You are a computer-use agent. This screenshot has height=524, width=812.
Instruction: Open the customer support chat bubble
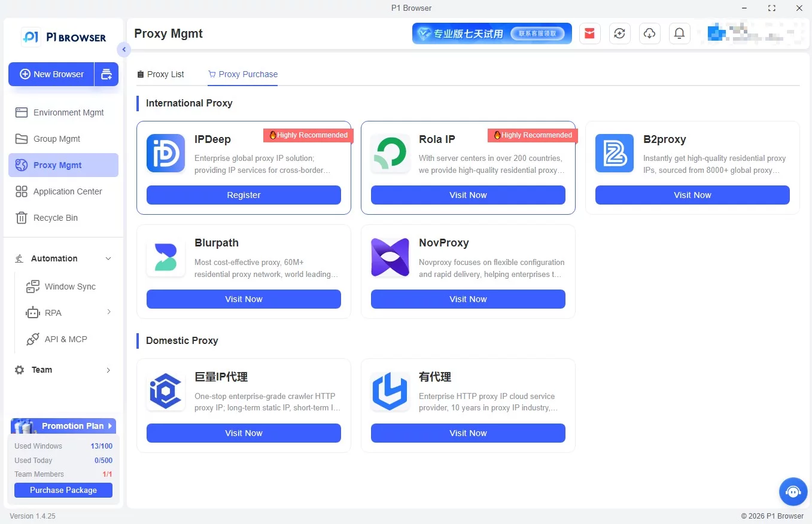(x=793, y=492)
